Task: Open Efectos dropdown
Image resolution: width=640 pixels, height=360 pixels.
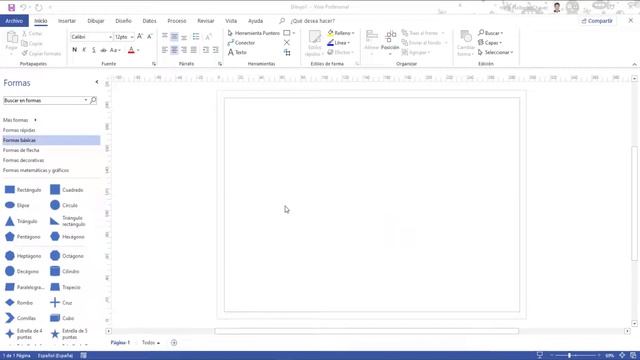Action: pyautogui.click(x=340, y=52)
